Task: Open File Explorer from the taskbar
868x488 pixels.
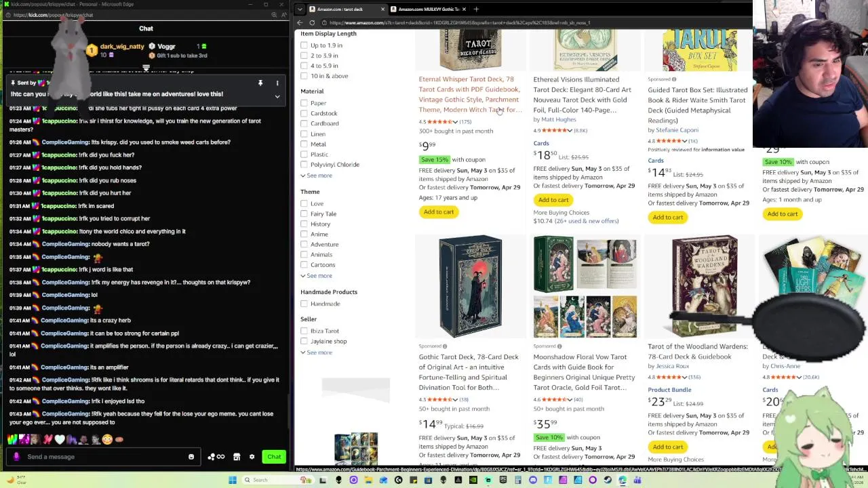Action: click(368, 480)
